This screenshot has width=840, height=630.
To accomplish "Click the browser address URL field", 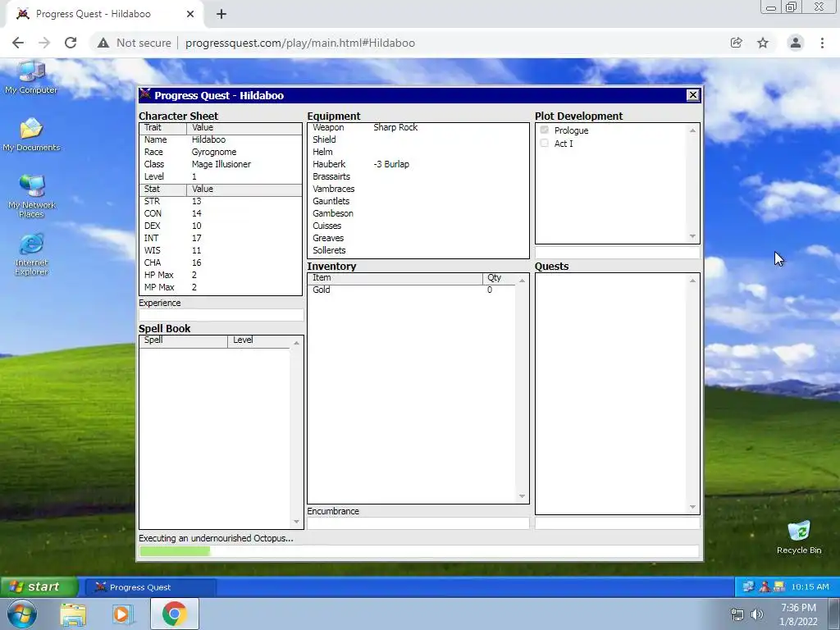I will click(x=300, y=43).
